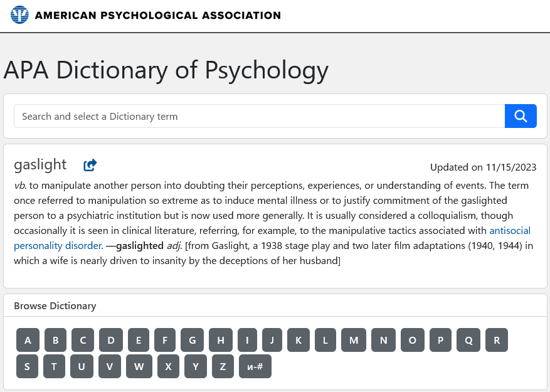Click the letter R button
This screenshot has height=392, width=550.
coord(497,340)
